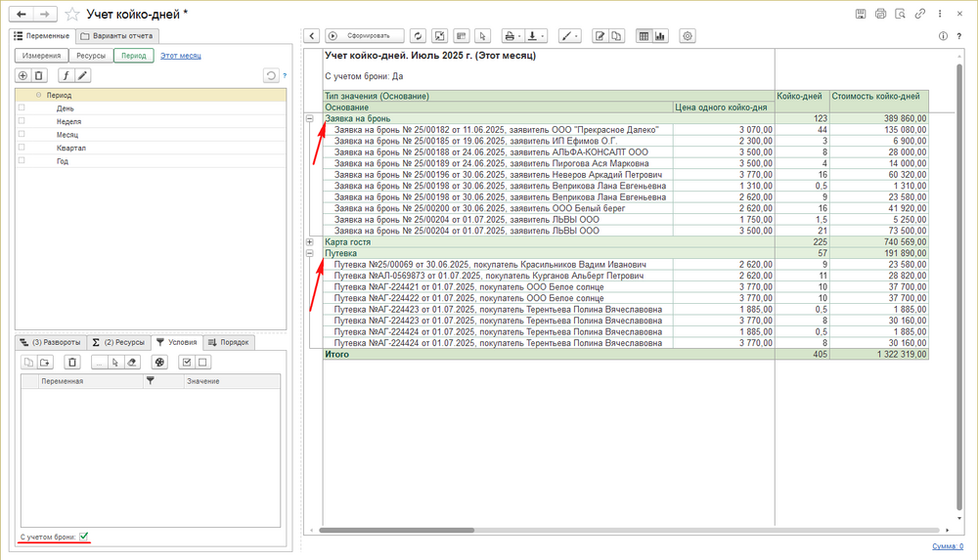Switch to the Варианты отчета tab

(117, 36)
